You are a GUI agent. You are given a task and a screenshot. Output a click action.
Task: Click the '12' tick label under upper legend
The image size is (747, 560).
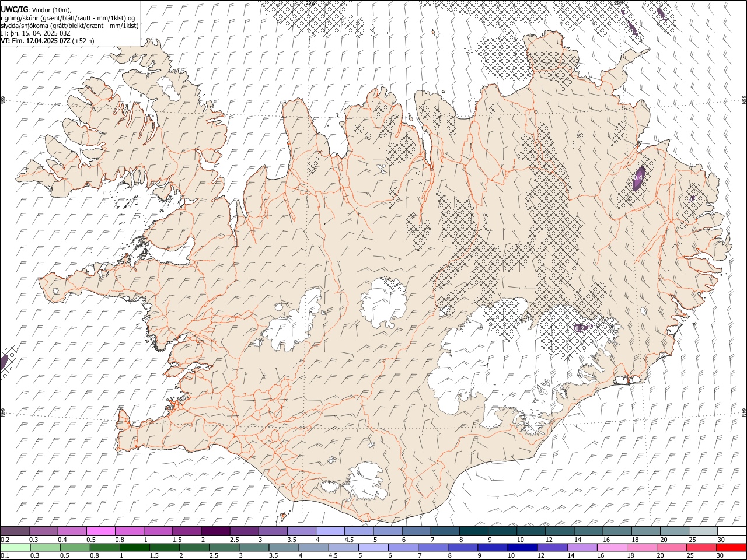coord(549,540)
